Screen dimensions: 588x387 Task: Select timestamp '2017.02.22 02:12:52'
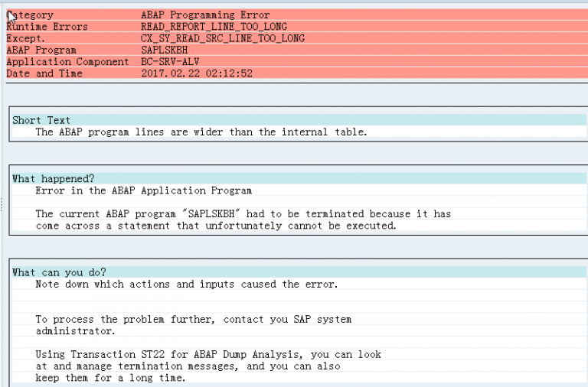(x=197, y=73)
